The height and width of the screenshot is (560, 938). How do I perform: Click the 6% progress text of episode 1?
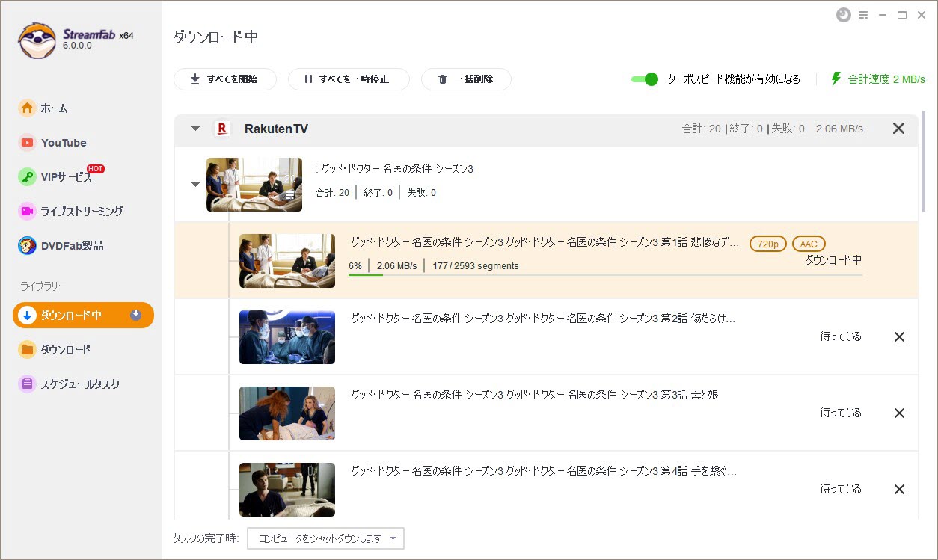pos(355,266)
